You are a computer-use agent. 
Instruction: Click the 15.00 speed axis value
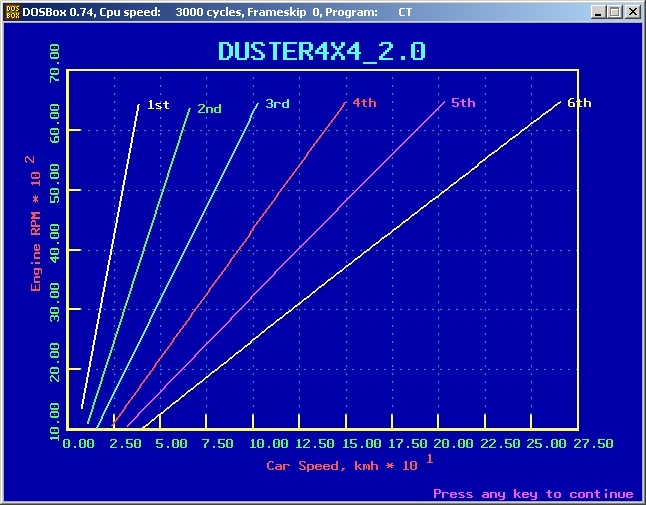(x=361, y=444)
